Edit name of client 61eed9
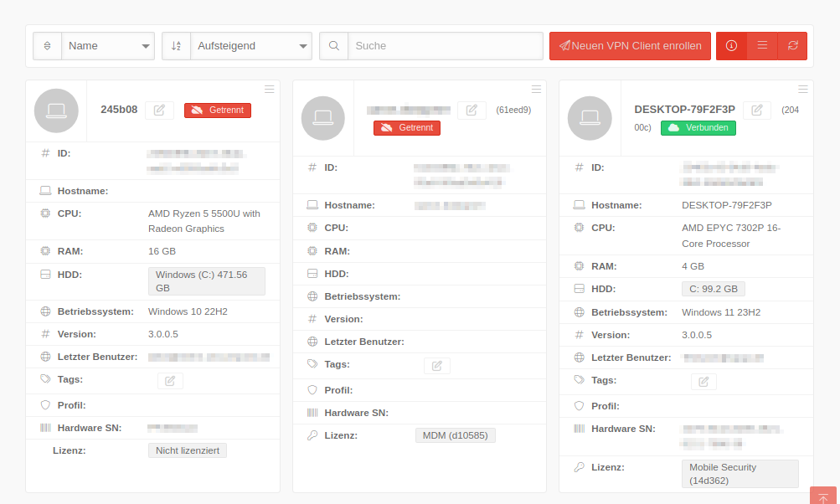 [x=472, y=111]
